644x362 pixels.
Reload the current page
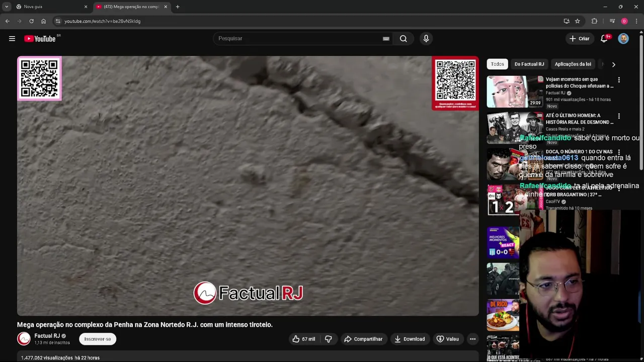(x=31, y=21)
